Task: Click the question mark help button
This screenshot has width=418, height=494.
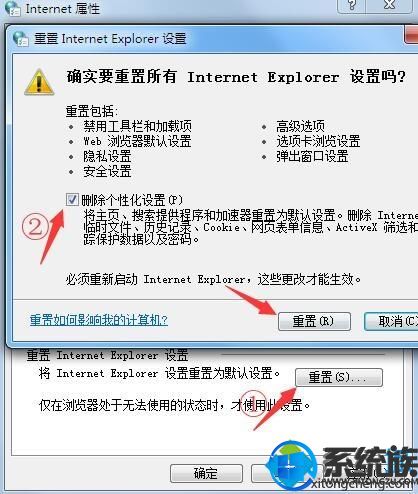Action: pyautogui.click(x=352, y=6)
